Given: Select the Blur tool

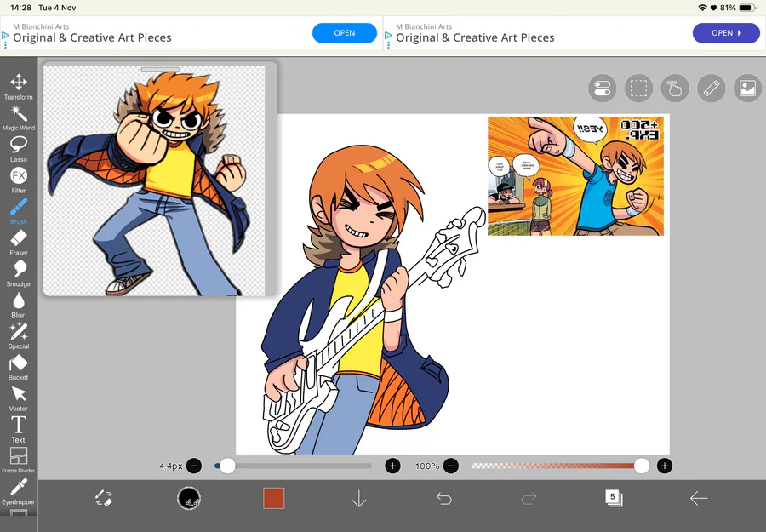Looking at the screenshot, I should pyautogui.click(x=19, y=306).
